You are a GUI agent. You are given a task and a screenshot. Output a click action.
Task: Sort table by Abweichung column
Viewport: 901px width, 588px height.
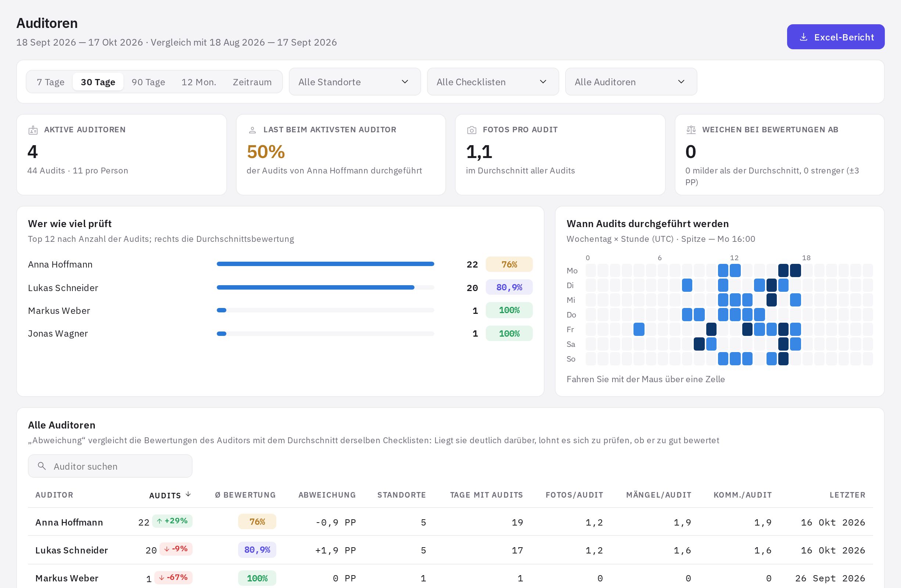pyautogui.click(x=327, y=495)
